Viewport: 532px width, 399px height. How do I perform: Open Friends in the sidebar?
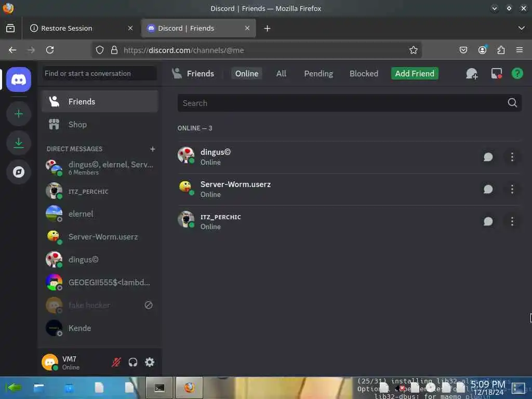100,101
